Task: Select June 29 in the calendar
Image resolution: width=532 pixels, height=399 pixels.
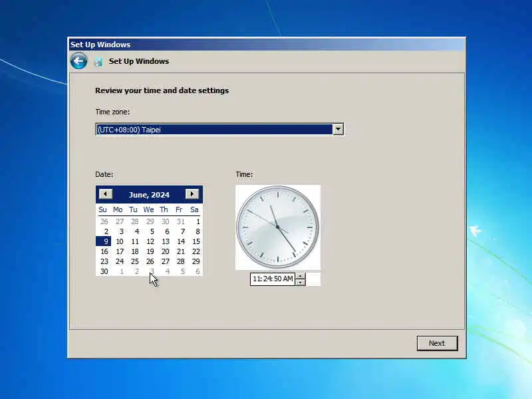Action: click(x=196, y=261)
